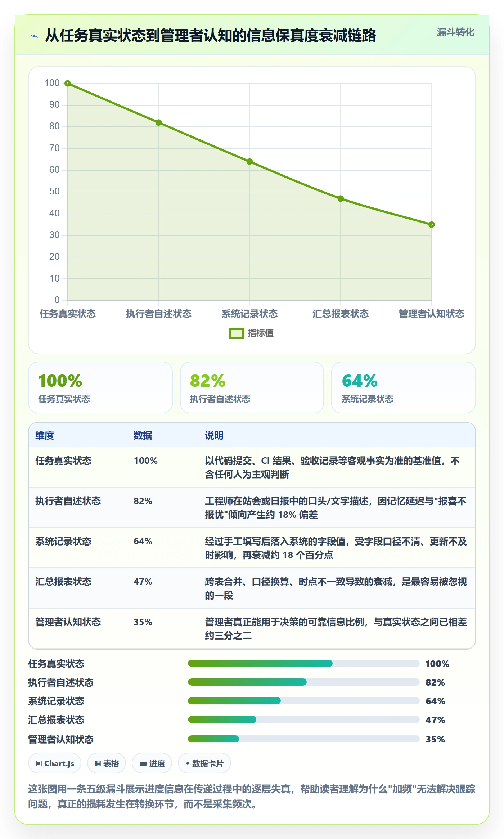Click chart point for 汇总报表状态
Viewport: 504px width, 839px height.
click(341, 198)
